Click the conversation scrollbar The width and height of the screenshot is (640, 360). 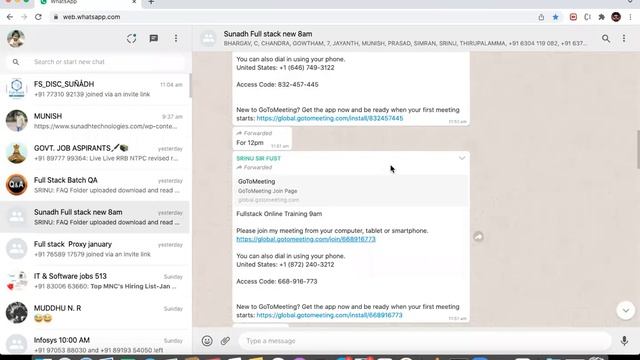[x=638, y=149]
